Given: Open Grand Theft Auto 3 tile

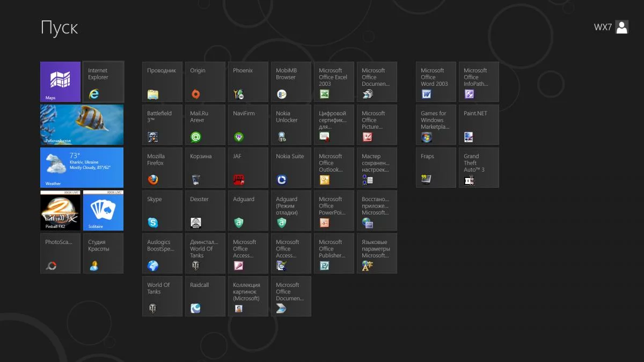Looking at the screenshot, I should coord(479,167).
